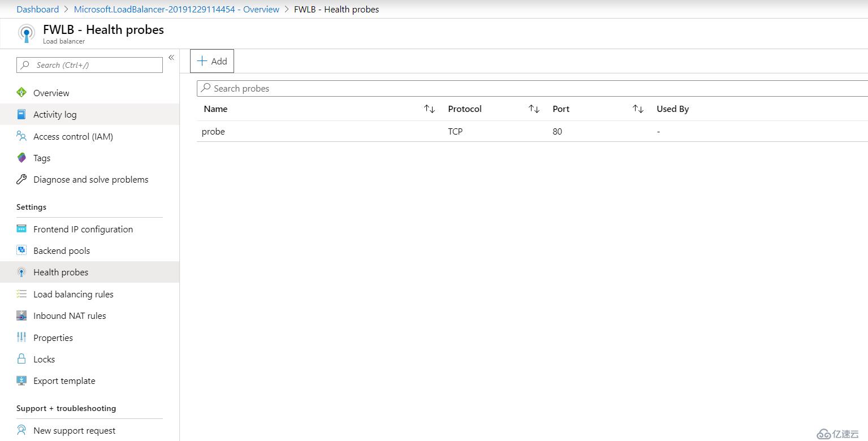
Task: Click the Activity log book icon
Action: tap(21, 114)
